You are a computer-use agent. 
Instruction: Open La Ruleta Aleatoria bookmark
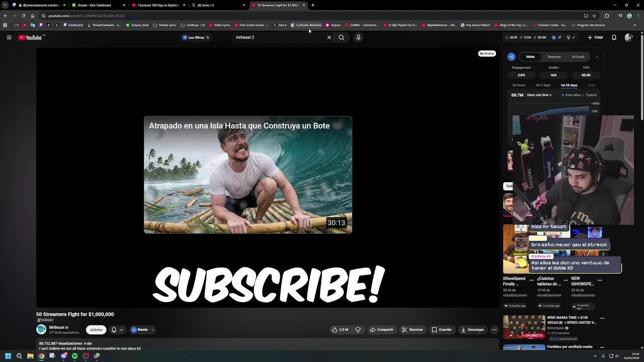(x=306, y=25)
